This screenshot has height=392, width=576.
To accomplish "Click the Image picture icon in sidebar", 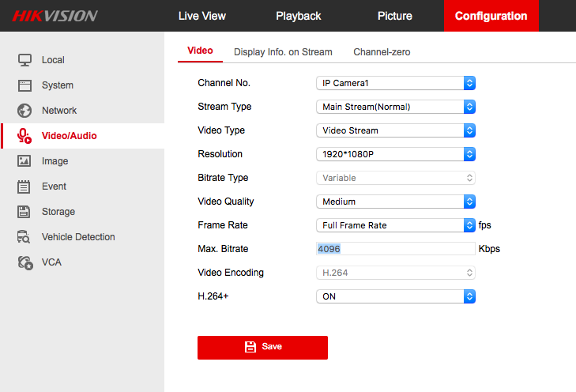I will pyautogui.click(x=24, y=161).
